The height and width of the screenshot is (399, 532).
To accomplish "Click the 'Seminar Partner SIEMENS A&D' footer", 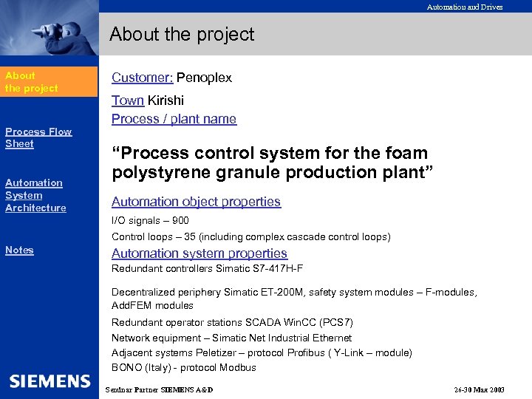I will 159,390.
